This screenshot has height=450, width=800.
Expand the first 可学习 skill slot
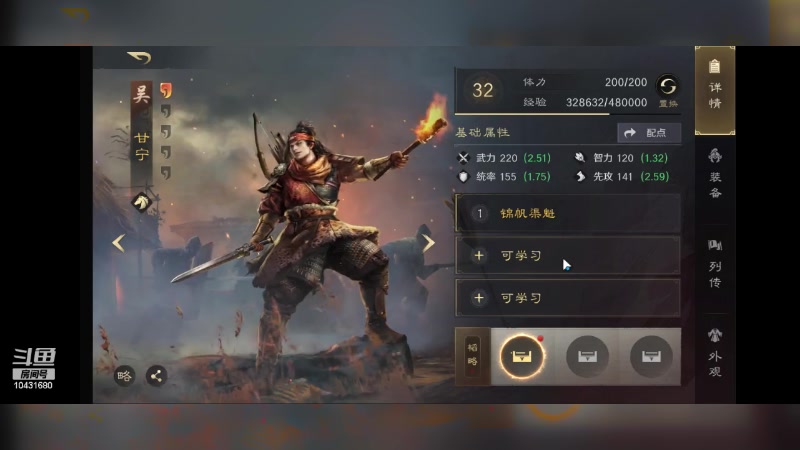568,256
